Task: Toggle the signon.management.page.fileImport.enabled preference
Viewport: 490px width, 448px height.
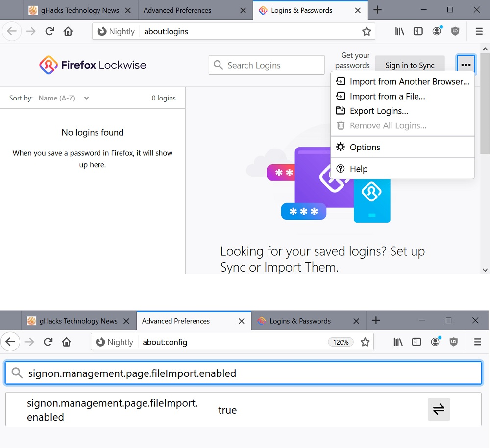Action: 439,409
